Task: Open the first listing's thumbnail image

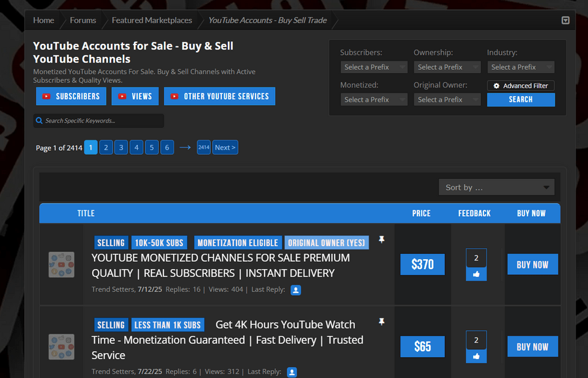Action: (x=61, y=264)
